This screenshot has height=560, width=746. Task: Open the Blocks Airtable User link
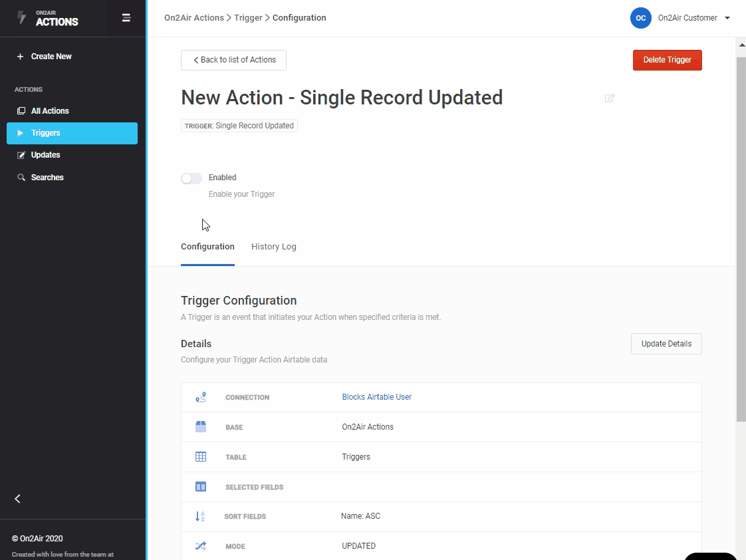click(376, 397)
